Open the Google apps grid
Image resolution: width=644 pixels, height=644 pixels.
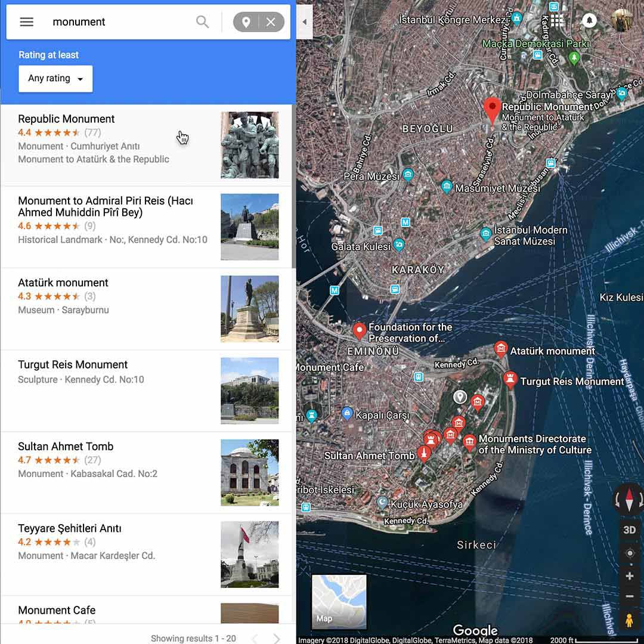[x=557, y=20]
